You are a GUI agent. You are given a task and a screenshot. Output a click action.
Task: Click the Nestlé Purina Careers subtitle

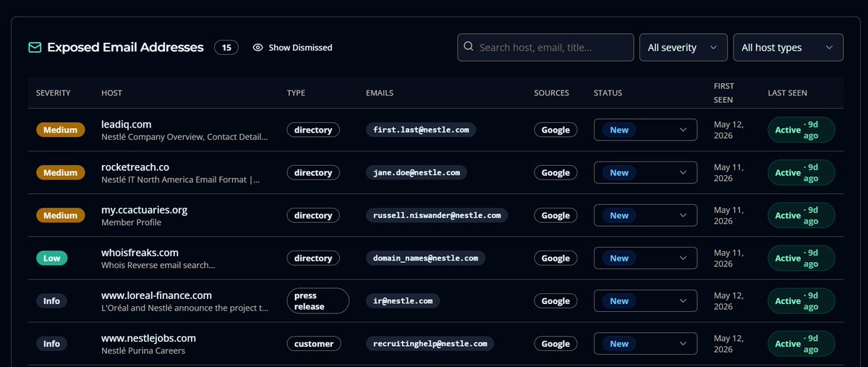[143, 351]
